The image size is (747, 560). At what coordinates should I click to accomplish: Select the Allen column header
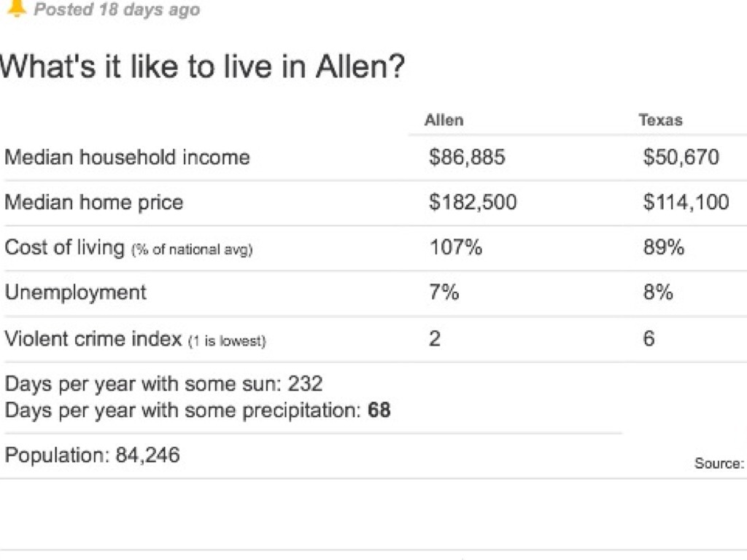[x=444, y=120]
